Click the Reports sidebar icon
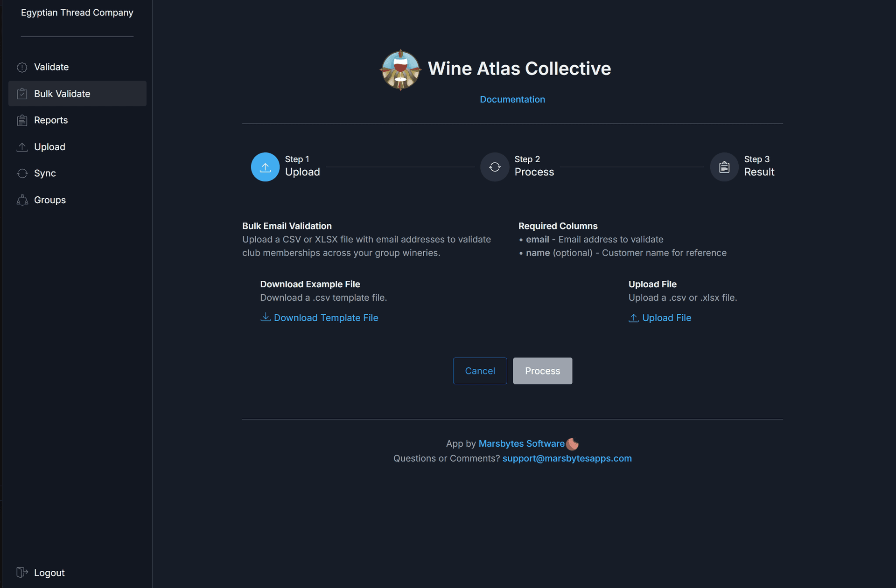Viewport: 896px width, 588px height. point(22,120)
